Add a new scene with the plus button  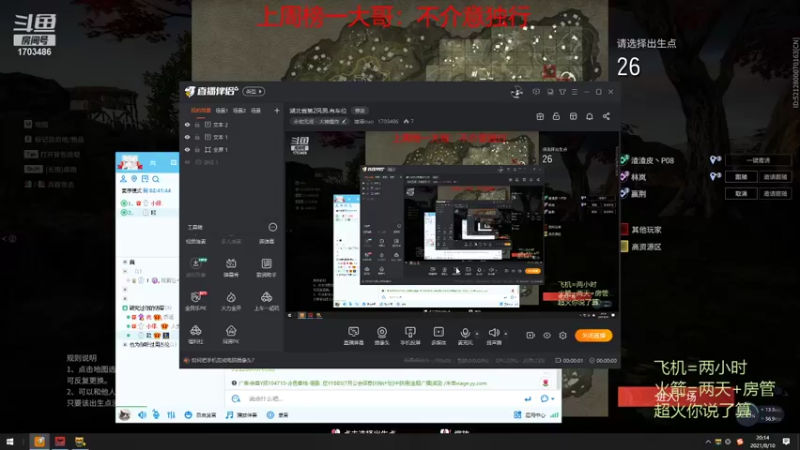(x=277, y=110)
